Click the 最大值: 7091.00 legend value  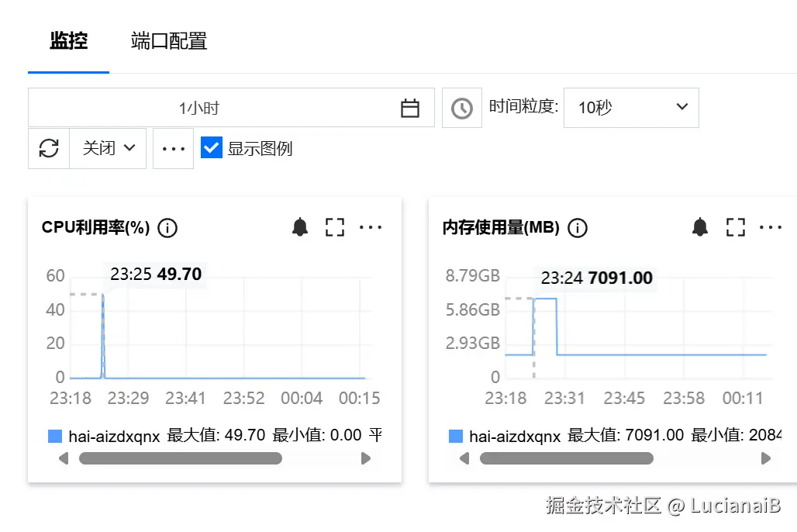pos(626,435)
